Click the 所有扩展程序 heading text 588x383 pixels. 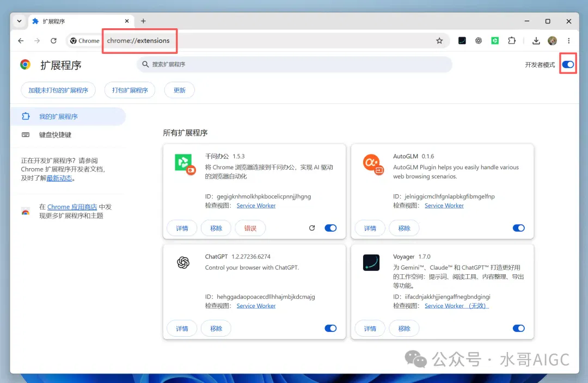(185, 133)
